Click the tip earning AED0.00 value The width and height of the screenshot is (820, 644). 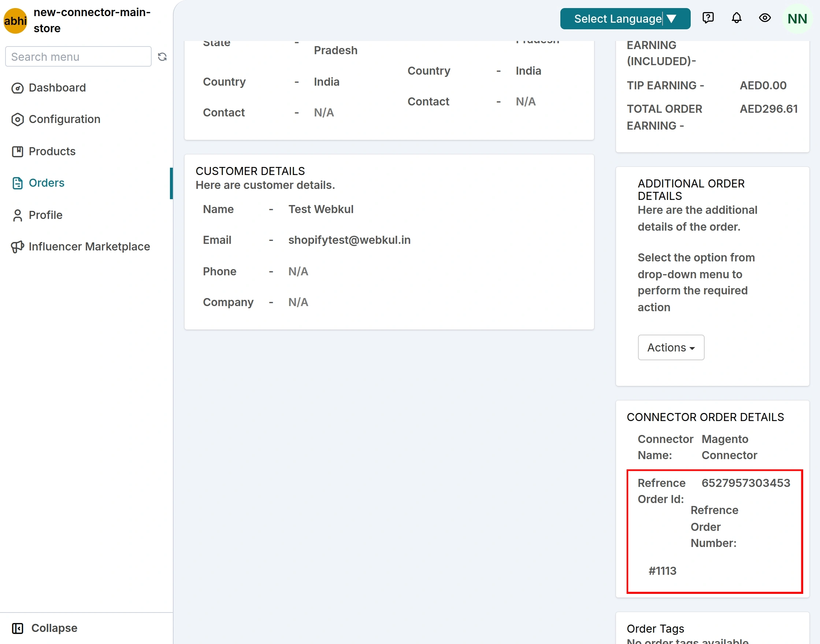click(x=763, y=86)
